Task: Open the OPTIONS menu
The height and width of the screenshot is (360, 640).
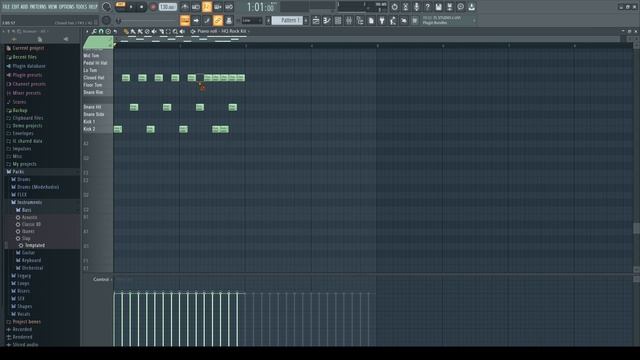Action: (x=67, y=7)
